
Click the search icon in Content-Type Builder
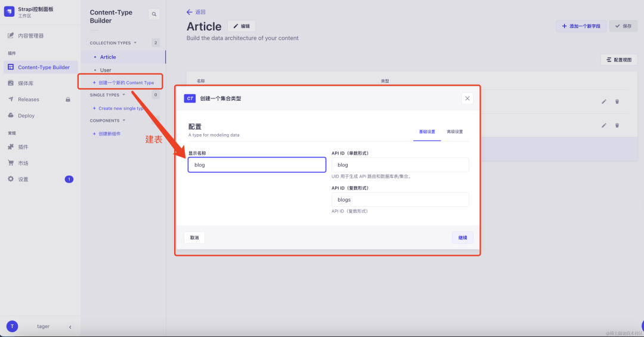pyautogui.click(x=154, y=14)
